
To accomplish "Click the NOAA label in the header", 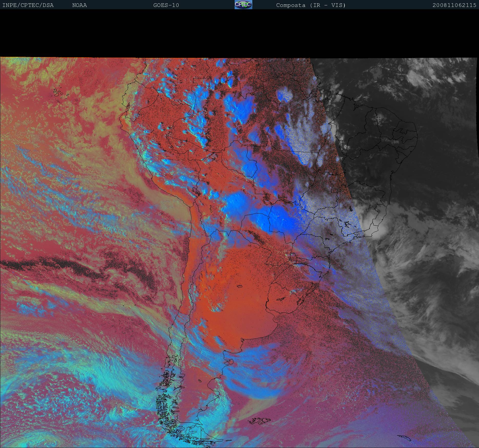I will coord(79,5).
